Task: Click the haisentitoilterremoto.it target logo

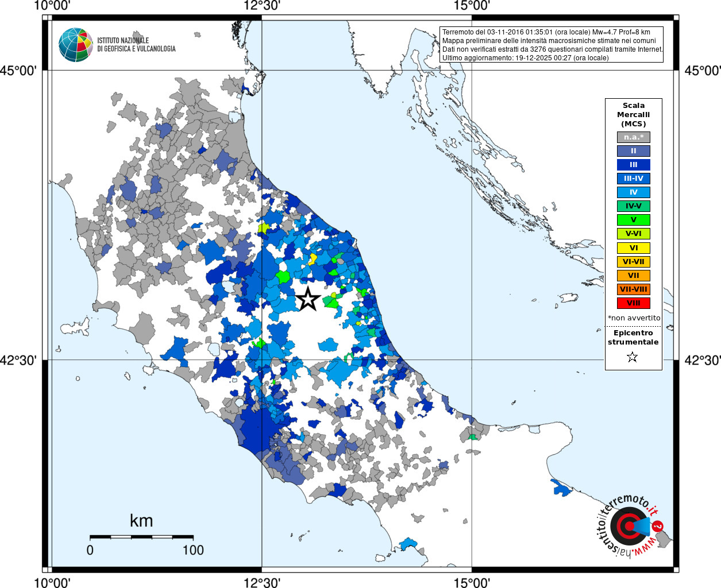Action: tap(630, 527)
